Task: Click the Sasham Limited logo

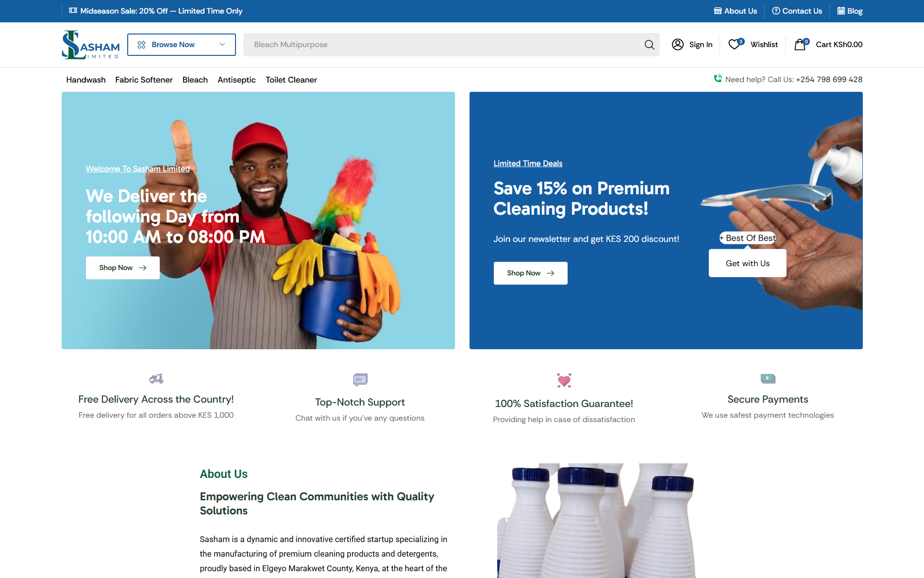Action: (x=91, y=45)
